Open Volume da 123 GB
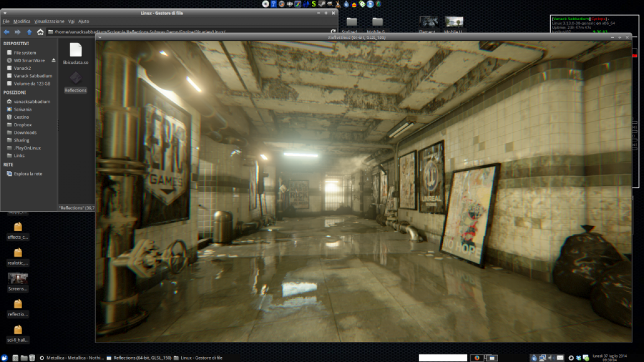The width and height of the screenshot is (644, 362). point(29,83)
